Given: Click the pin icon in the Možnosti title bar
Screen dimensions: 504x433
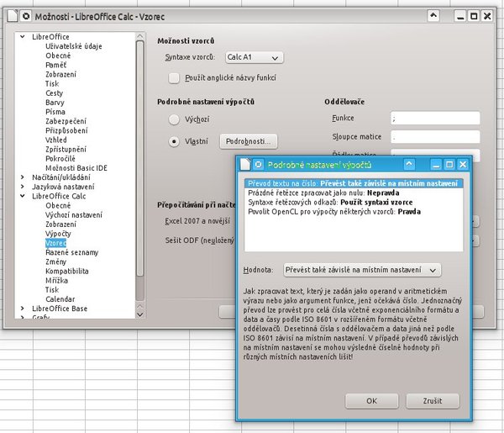Looking at the screenshot, I should 26,16.
